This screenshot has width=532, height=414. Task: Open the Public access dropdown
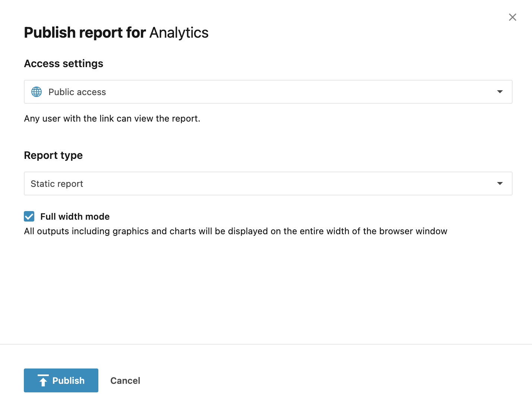pos(268,92)
